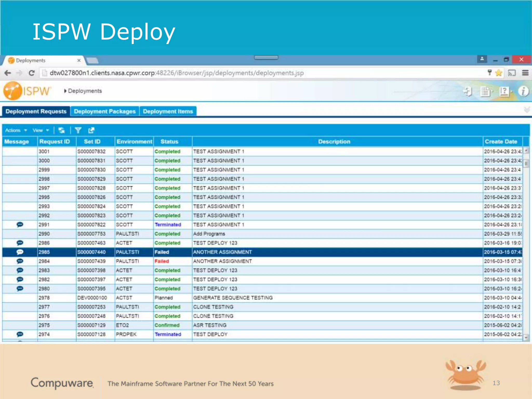Sort by Create Date column header

pos(503,142)
